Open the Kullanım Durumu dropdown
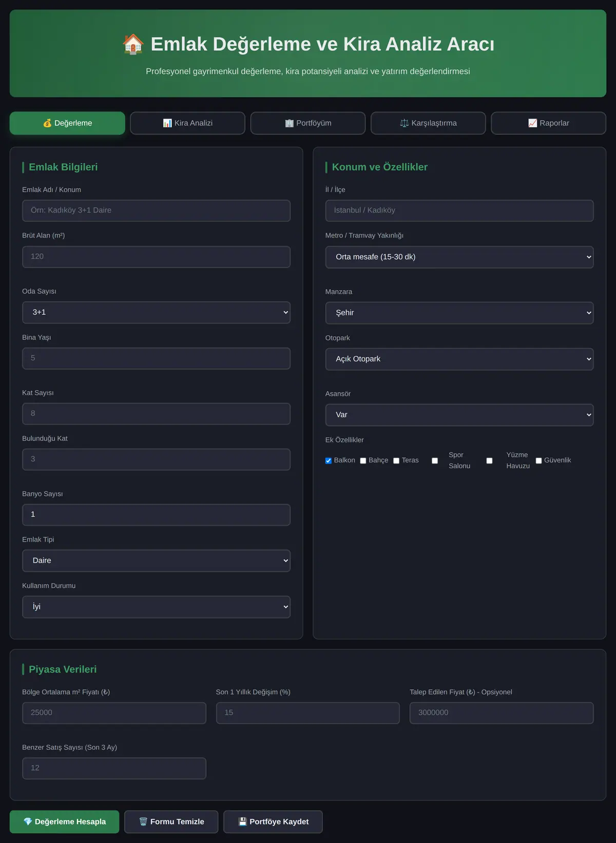 click(x=156, y=607)
